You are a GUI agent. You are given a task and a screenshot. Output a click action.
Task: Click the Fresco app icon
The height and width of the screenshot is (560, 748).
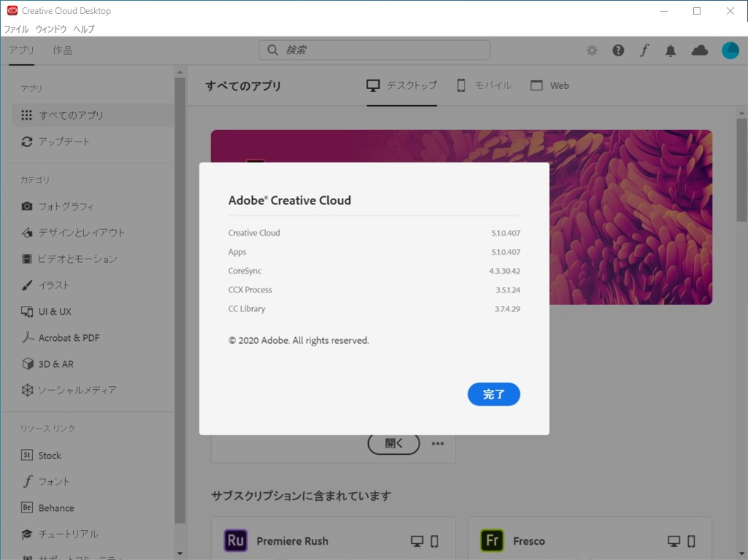[x=492, y=541]
